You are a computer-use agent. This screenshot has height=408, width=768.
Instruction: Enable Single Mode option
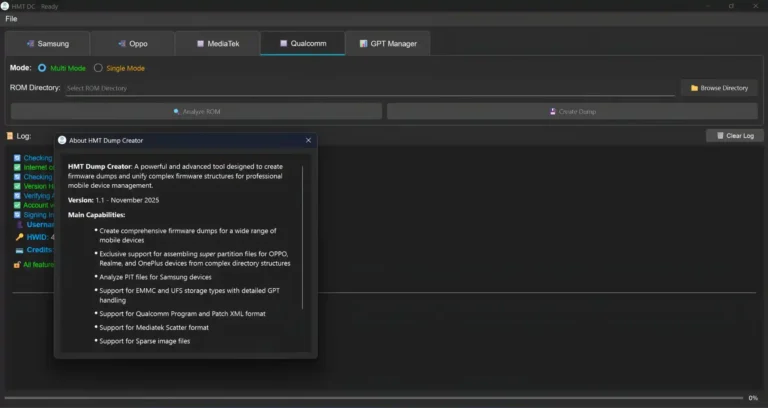click(x=98, y=68)
